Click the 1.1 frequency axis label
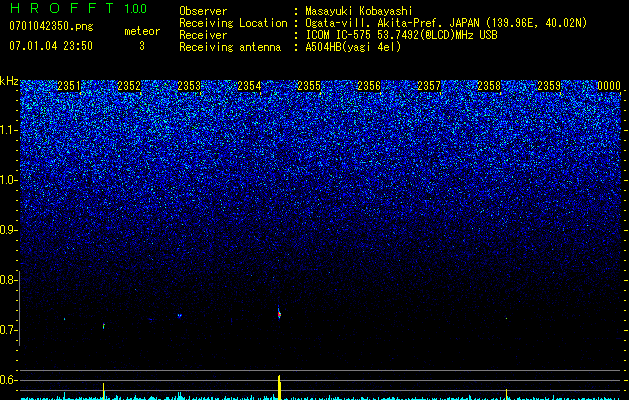Viewport: 629px width, 400px height. pyautogui.click(x=9, y=130)
